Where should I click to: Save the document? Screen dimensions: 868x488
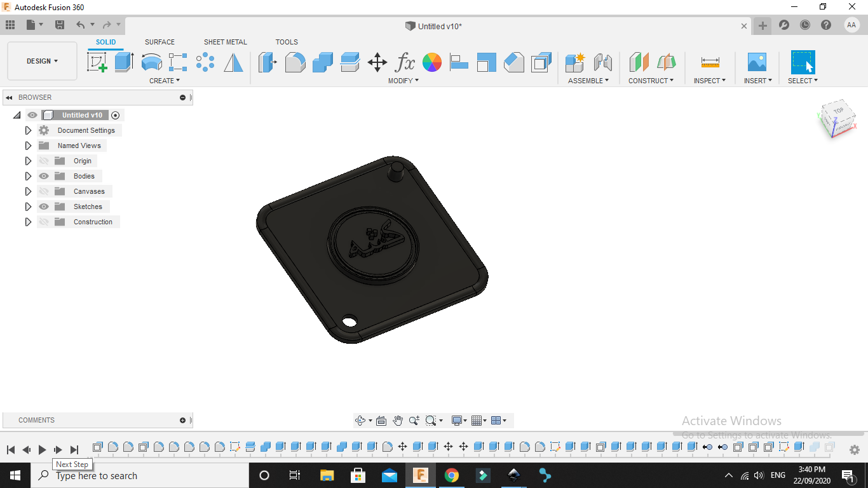(x=60, y=25)
